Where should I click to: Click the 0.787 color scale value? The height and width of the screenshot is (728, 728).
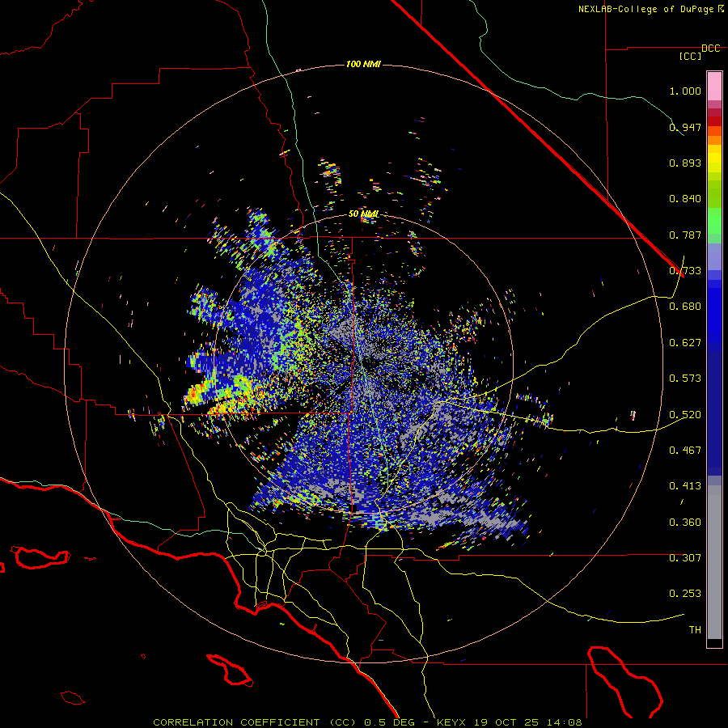point(685,235)
